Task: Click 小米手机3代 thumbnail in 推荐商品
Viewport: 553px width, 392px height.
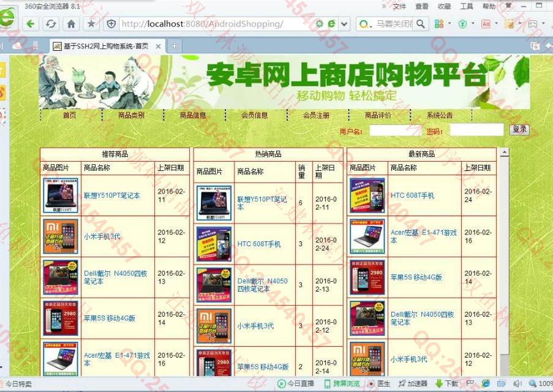Action: point(60,236)
